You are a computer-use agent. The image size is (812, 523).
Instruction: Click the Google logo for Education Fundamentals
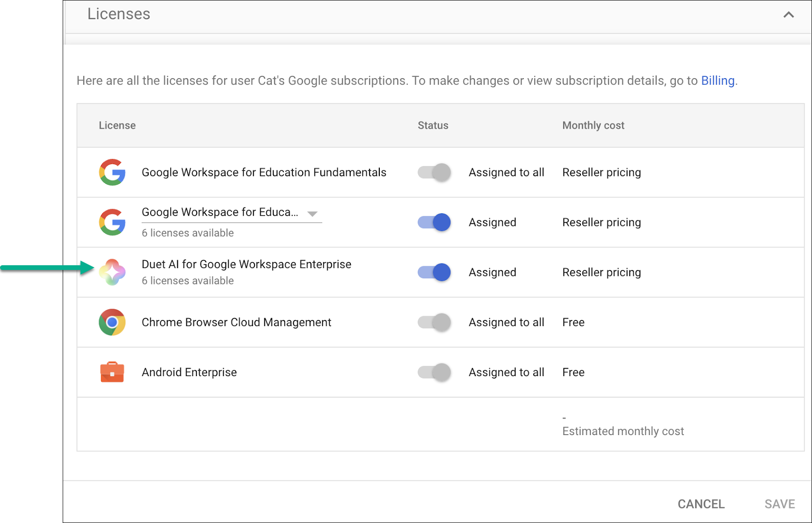pyautogui.click(x=112, y=172)
